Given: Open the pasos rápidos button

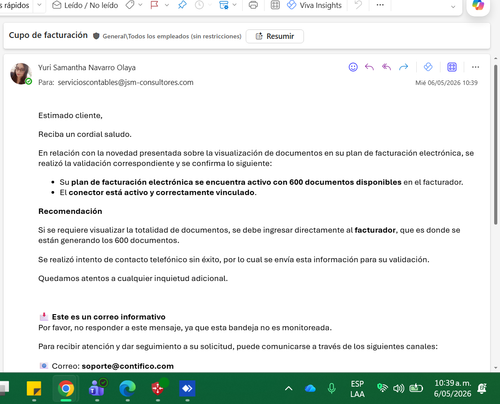Looking at the screenshot, I should tap(15, 5).
